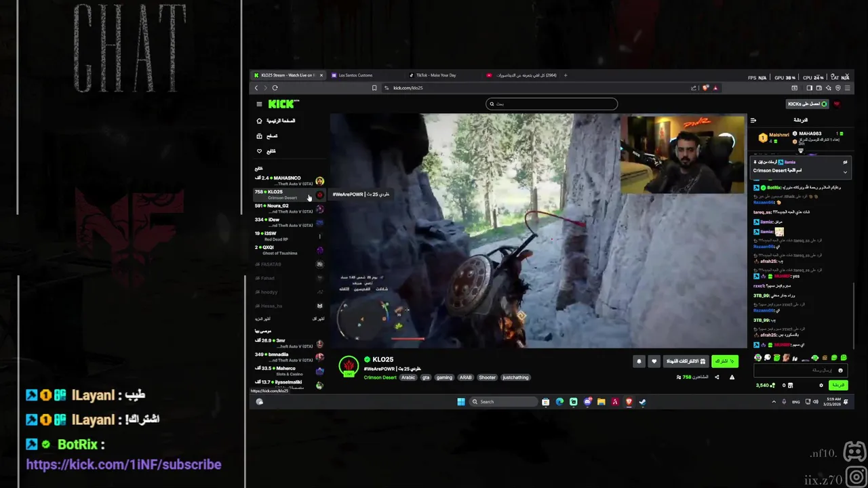Click the notification bell for KLO25

pyautogui.click(x=639, y=361)
